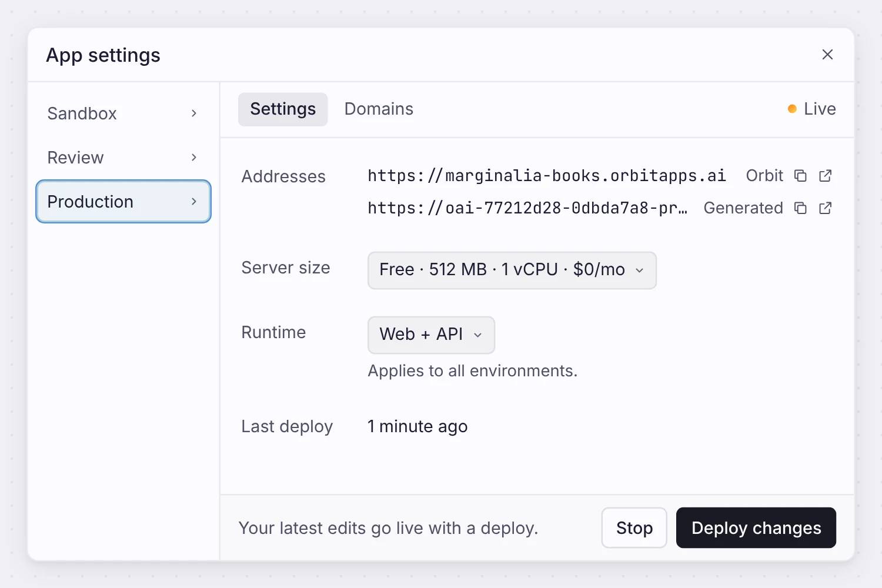Click the Live status indicator
This screenshot has width=882, height=588.
click(x=812, y=109)
